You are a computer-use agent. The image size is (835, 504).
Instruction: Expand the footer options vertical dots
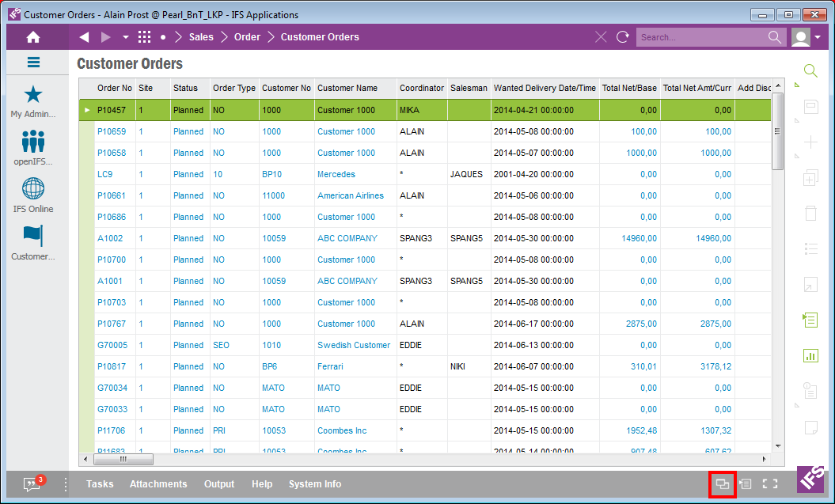click(65, 484)
